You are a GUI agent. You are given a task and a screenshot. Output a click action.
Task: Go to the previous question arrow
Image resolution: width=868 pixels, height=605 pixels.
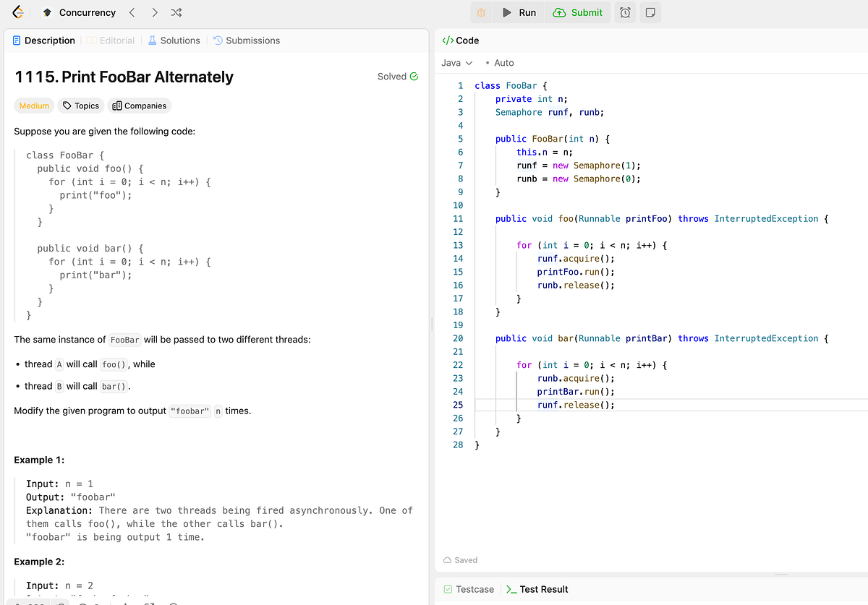click(x=132, y=12)
